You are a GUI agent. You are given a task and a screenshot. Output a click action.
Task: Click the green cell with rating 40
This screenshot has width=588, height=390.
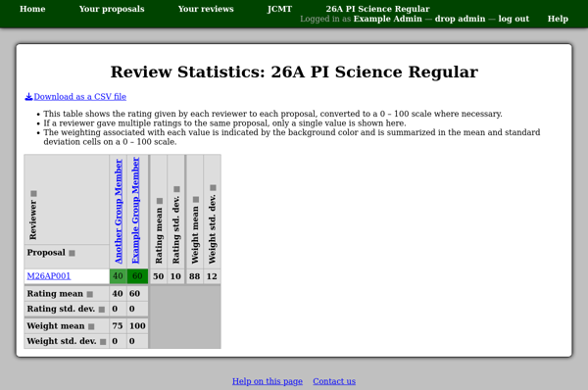click(x=118, y=276)
